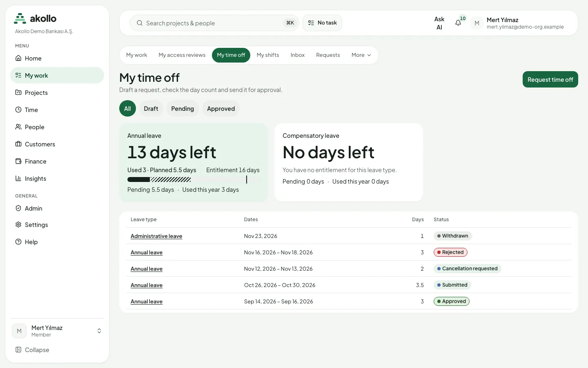The image size is (588, 368).
Task: Open Help question mark icon
Action: point(18,242)
